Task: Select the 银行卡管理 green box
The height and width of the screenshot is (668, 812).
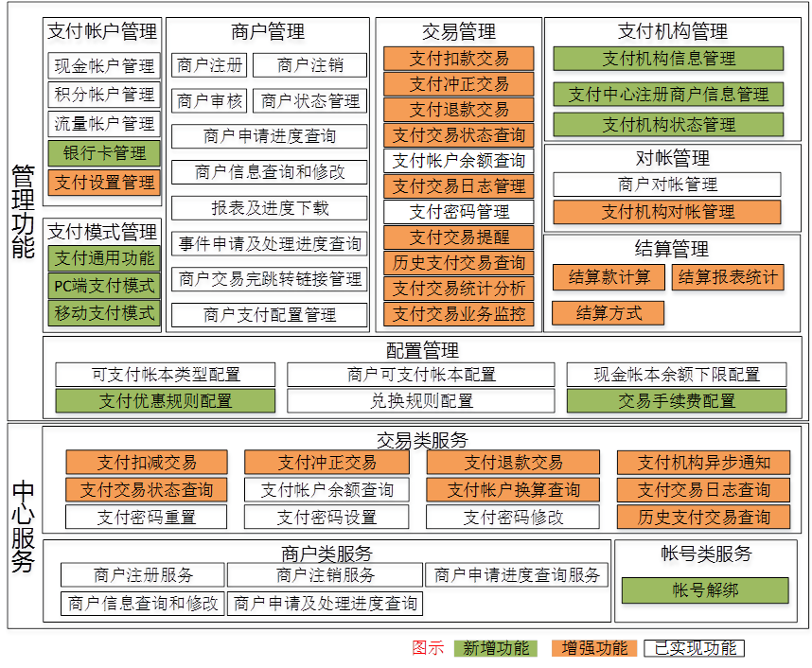Action: (104, 152)
